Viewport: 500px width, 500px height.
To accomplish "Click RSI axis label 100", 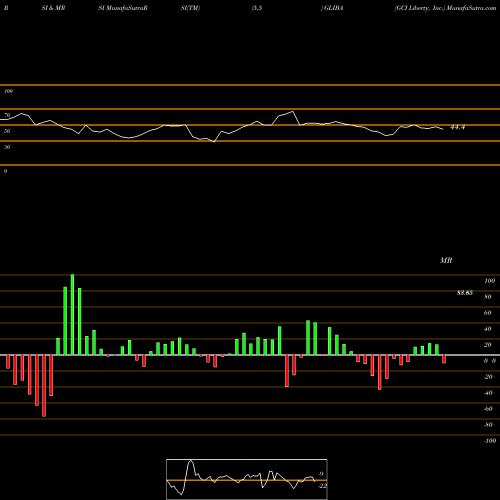I will coord(9,91).
